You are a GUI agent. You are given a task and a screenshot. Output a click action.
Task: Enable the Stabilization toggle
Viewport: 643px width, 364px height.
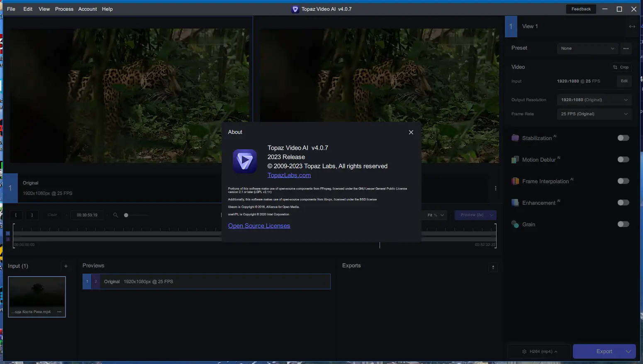tap(623, 138)
